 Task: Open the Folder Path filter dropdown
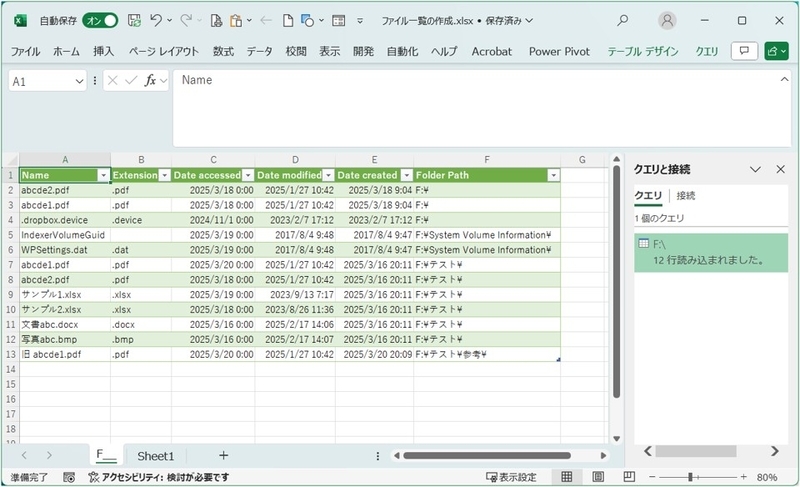pyautogui.click(x=554, y=175)
